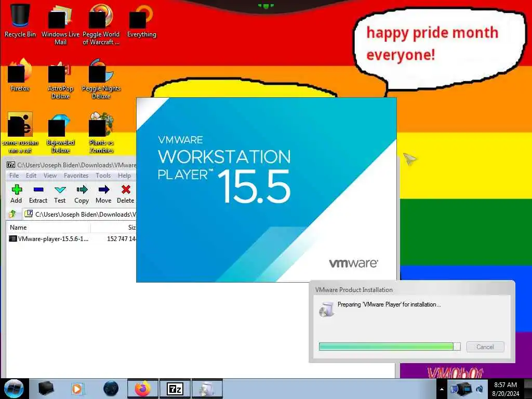Open Bejeweled Deluxe desktop shortcut

pyautogui.click(x=60, y=132)
